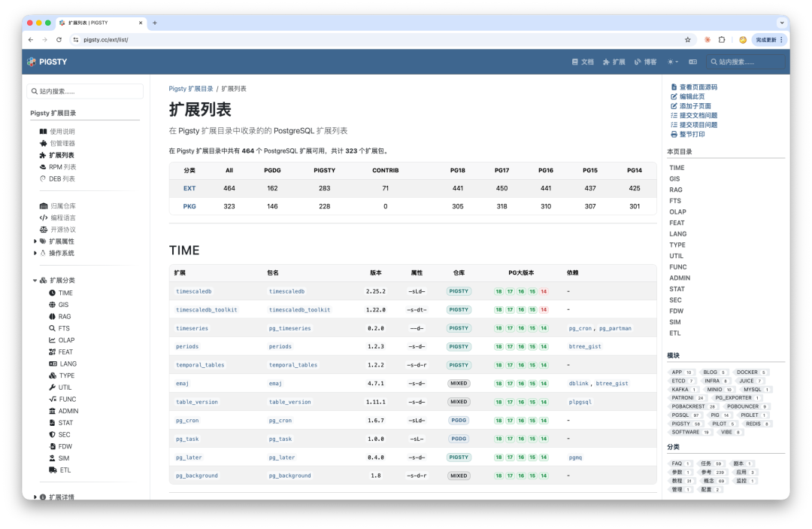The image size is (812, 529).
Task: Select the 扩展列表 | PIGSTY browser tab
Action: click(101, 23)
